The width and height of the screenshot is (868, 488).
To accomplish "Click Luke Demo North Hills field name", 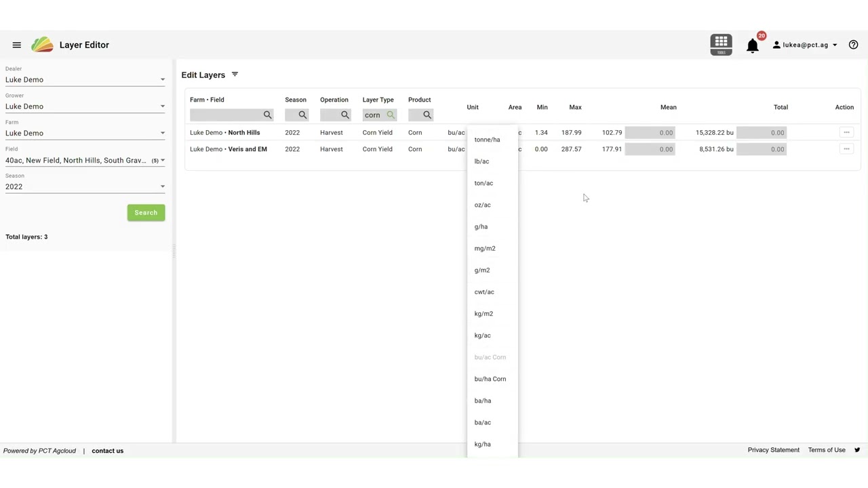I will pyautogui.click(x=224, y=133).
